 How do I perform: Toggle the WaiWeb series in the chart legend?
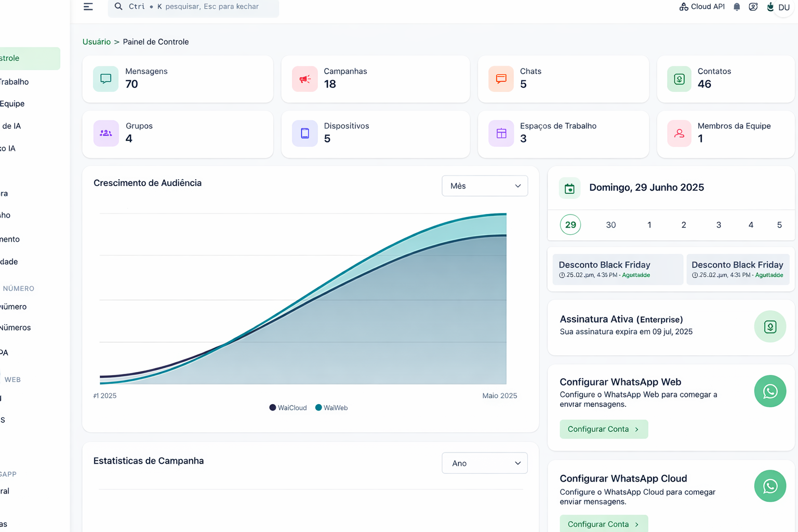(x=331, y=407)
